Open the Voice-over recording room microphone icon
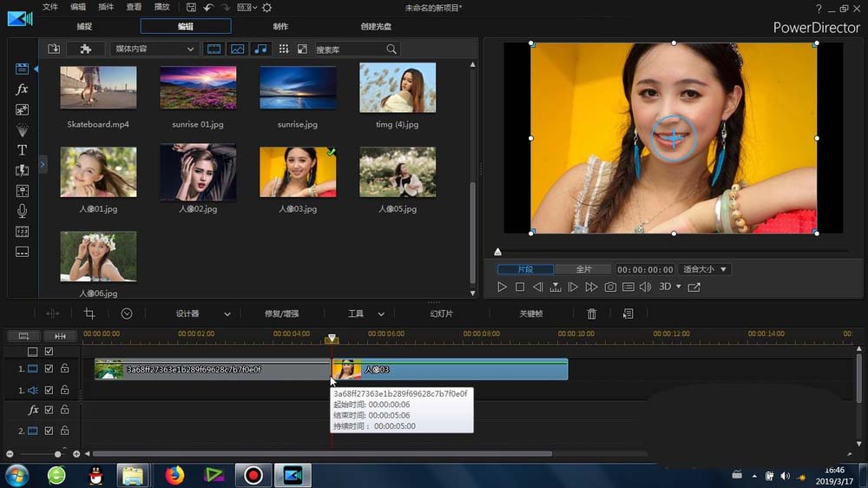 coord(22,211)
